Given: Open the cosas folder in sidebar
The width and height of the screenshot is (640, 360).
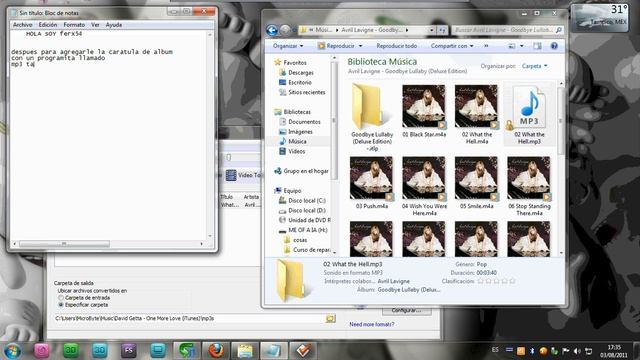Looking at the screenshot, I should (x=300, y=240).
